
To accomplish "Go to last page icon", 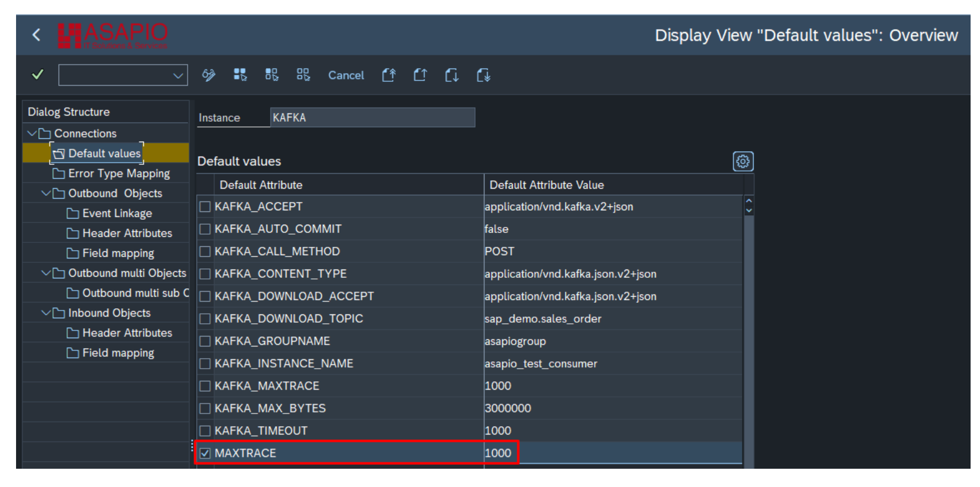I will pyautogui.click(x=484, y=75).
